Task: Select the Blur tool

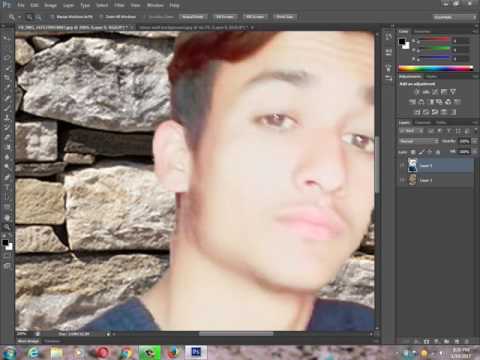Action: click(7, 157)
